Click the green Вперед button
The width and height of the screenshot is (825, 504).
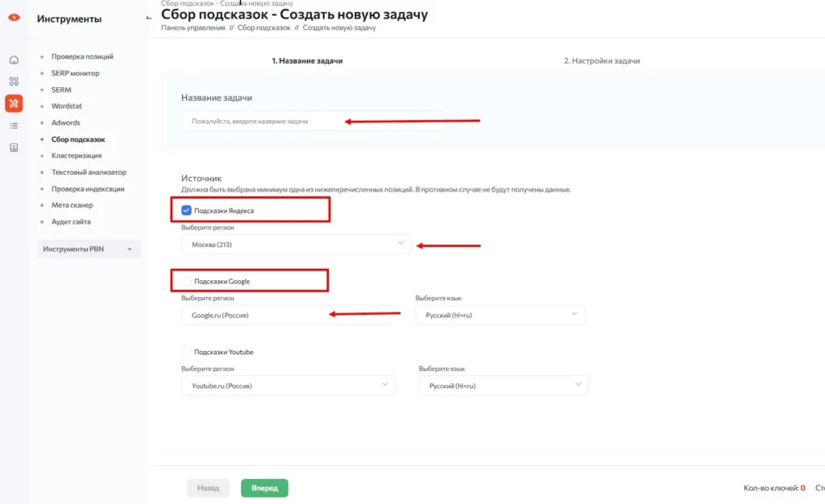(264, 488)
